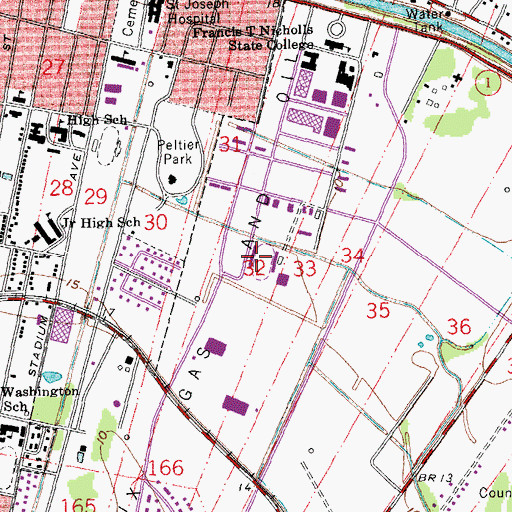Click the red section number 31
The image size is (512, 512).
[x=230, y=145]
